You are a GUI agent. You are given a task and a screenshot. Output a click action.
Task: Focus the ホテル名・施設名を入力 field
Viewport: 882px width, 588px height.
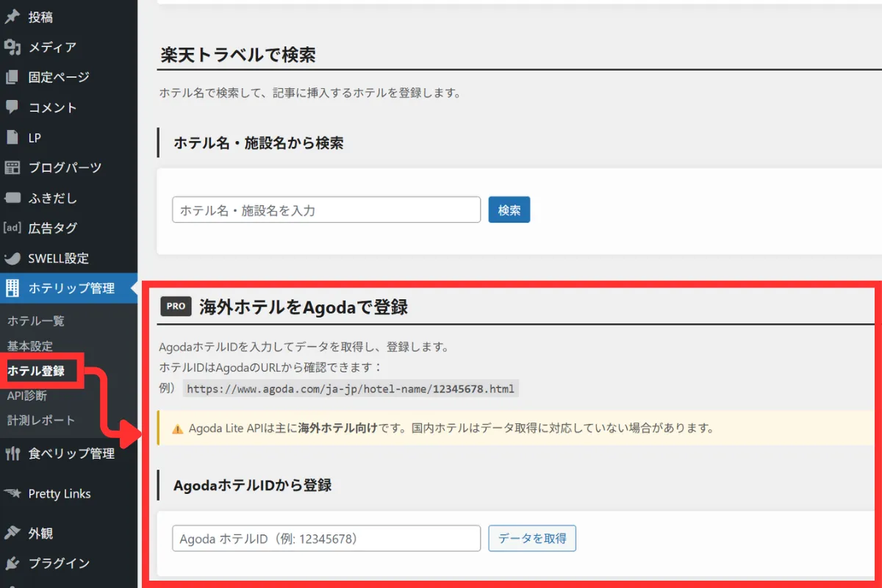tap(326, 210)
